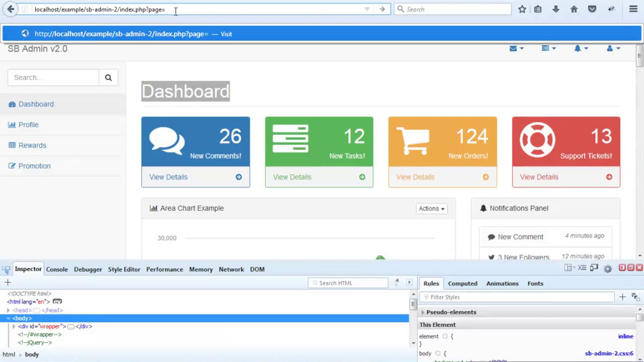Click the URL text in the address bar
644x362 pixels.
coord(100,10)
